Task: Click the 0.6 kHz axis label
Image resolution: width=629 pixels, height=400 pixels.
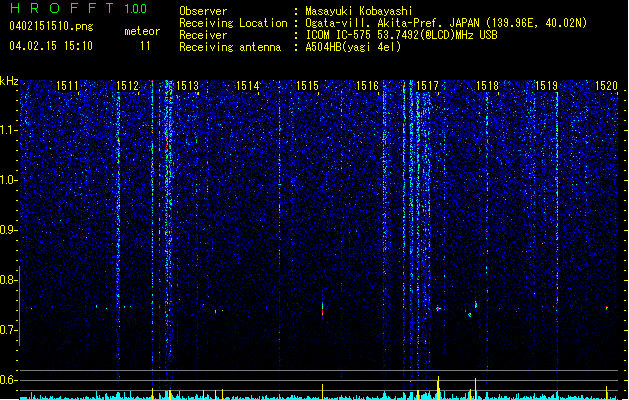Action: click(x=9, y=380)
